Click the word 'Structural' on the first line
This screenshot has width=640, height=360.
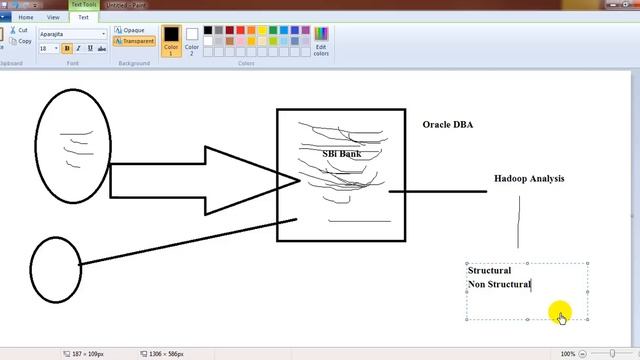489,271
